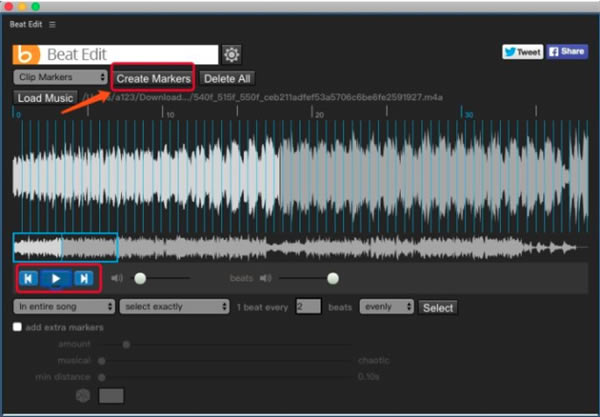Open the 'select exactly' dropdown
Screen dimensions: 600x417
click(x=174, y=306)
